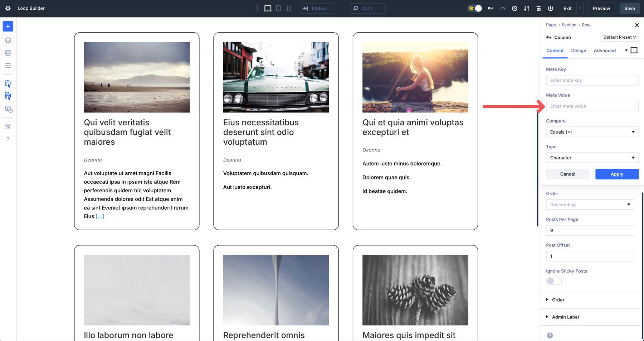Select the mobile preview mode icon
This screenshot has width=644, height=341.
[x=288, y=8]
